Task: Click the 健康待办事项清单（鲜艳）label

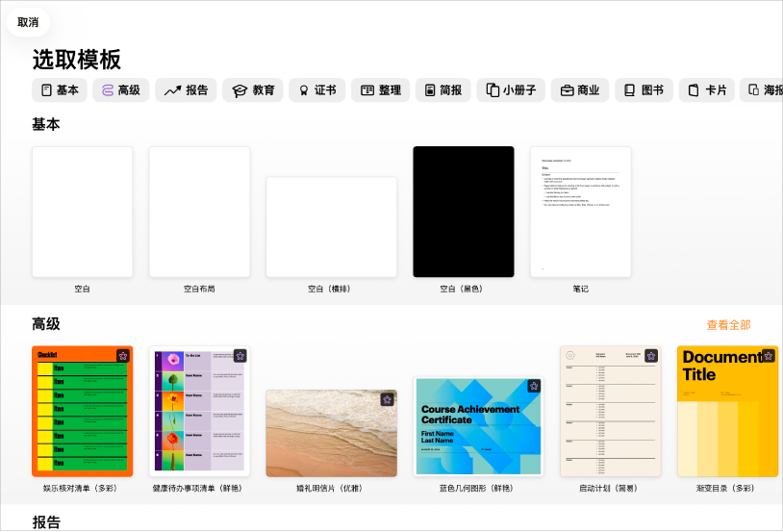Action: click(x=197, y=488)
